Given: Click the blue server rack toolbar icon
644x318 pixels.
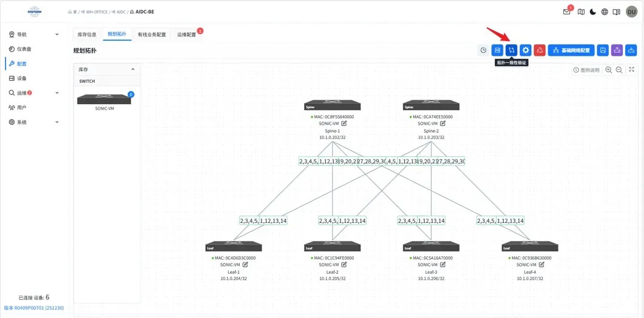Looking at the screenshot, I should [497, 50].
